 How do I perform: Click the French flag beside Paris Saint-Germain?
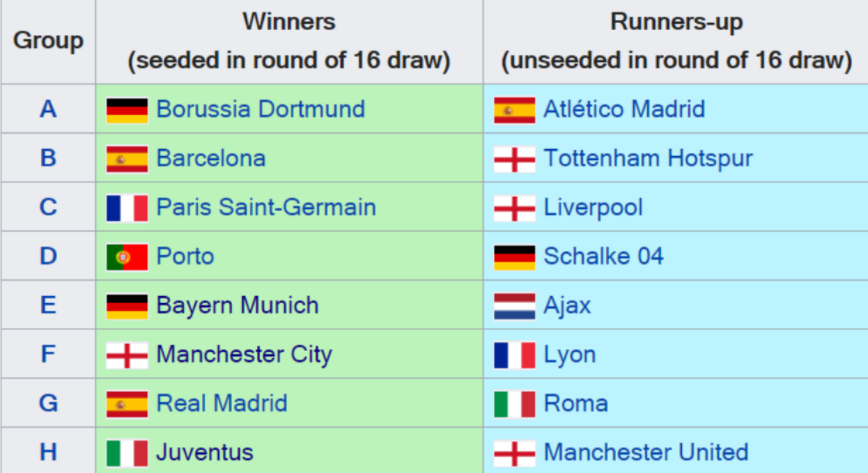[x=127, y=208]
